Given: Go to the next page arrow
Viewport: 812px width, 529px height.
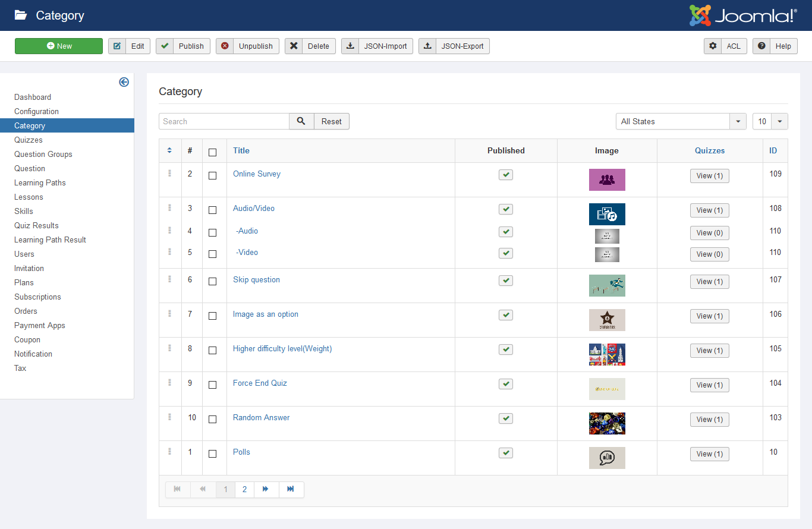Looking at the screenshot, I should click(266, 489).
